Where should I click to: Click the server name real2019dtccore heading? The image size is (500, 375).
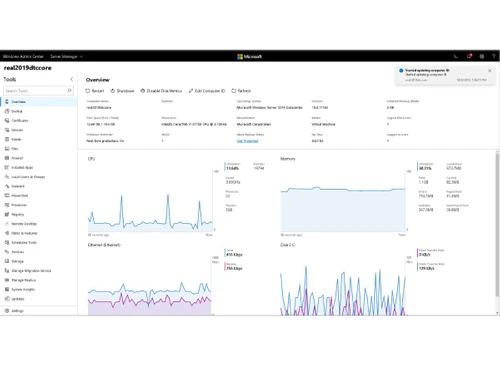click(x=28, y=68)
